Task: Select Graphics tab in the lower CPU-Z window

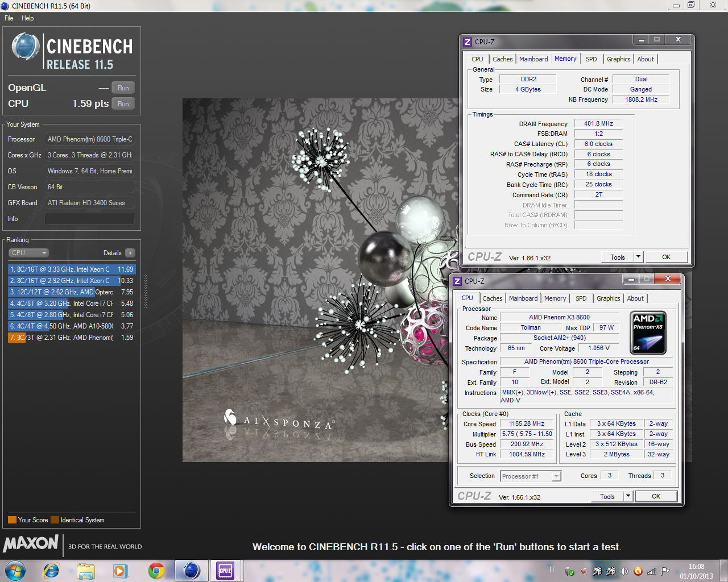Action: [609, 298]
